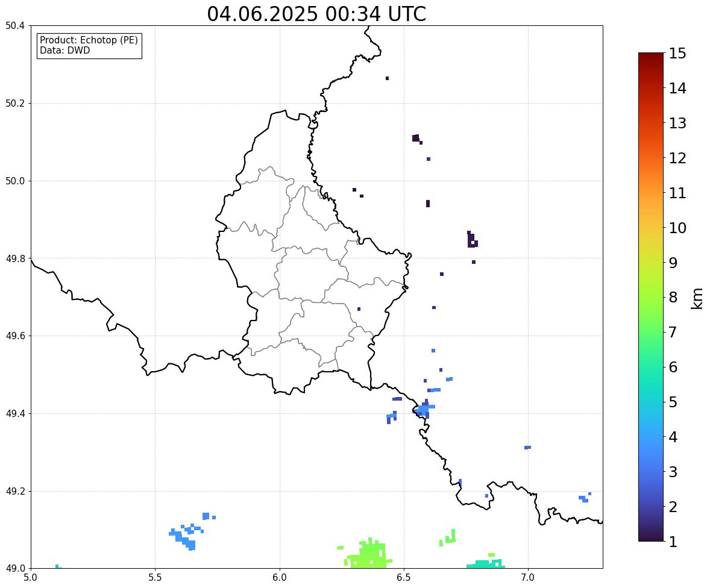
Task: Click the longitude axis label 6.0
Action: pyautogui.click(x=280, y=578)
